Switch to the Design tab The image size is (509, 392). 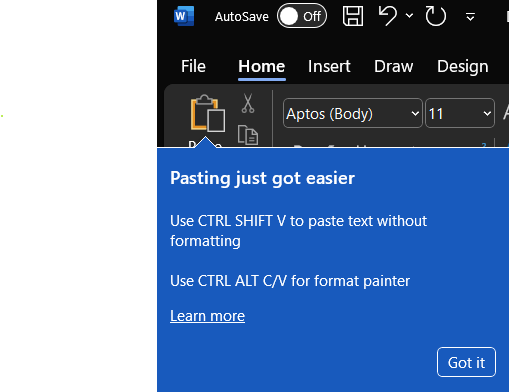[463, 66]
